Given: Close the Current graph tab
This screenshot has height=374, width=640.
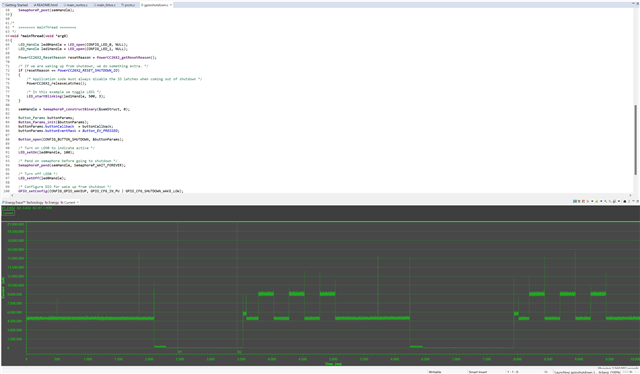Looking at the screenshot, I should (78, 202).
